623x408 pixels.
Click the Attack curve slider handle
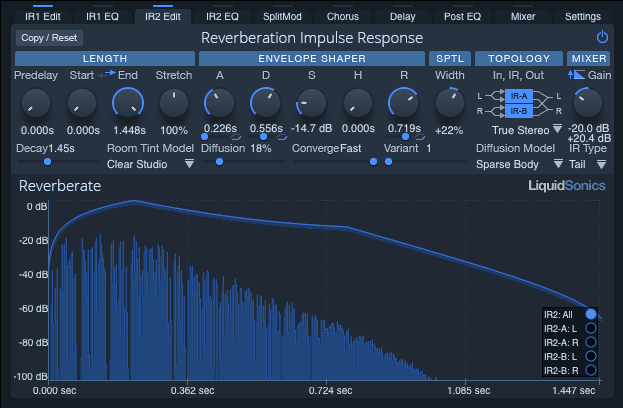pos(205,137)
